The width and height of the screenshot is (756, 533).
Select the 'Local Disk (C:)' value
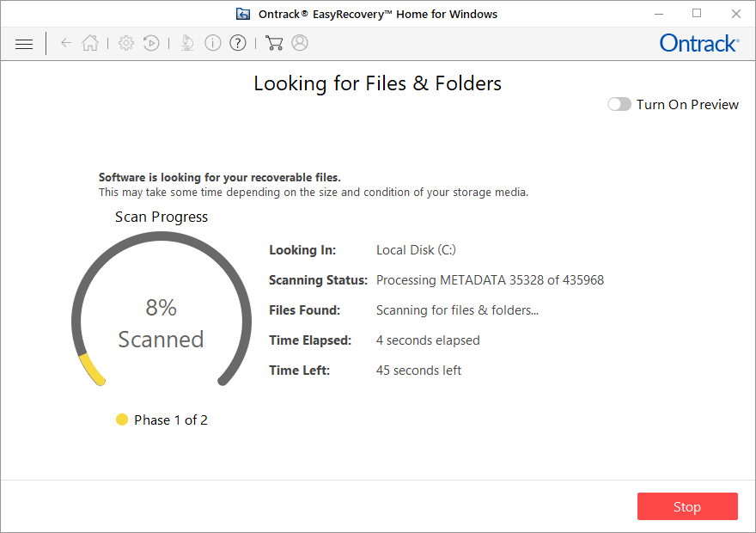tap(416, 250)
